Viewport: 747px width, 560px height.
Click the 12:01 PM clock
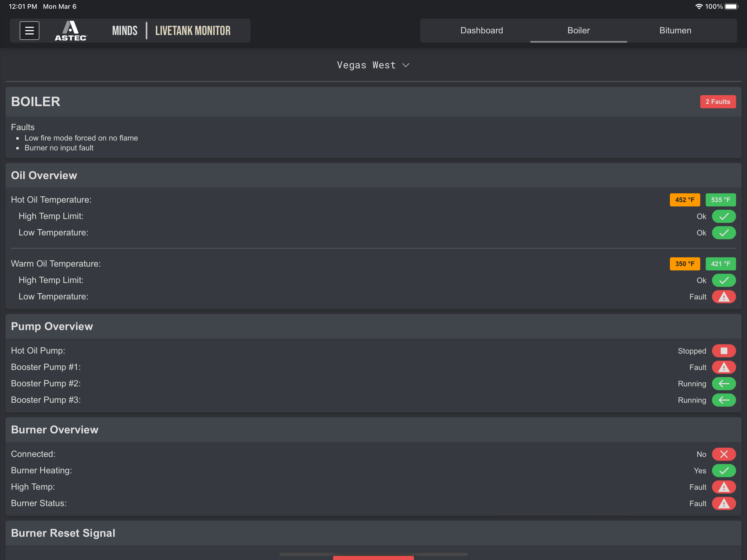pyautogui.click(x=23, y=6)
